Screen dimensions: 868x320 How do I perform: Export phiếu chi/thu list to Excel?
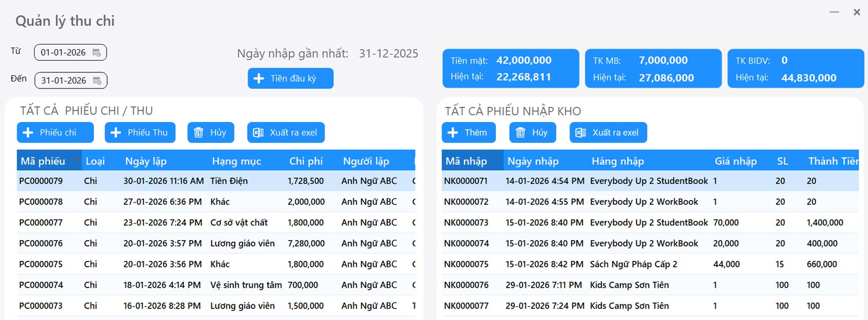(x=286, y=133)
